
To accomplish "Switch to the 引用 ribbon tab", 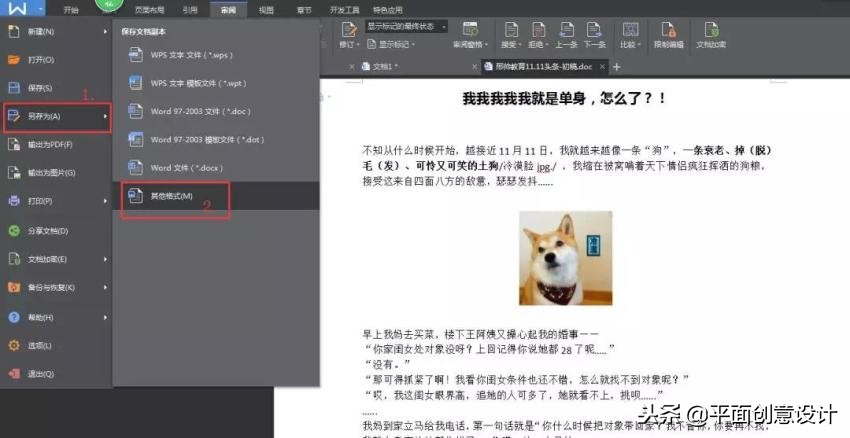I will 190,10.
